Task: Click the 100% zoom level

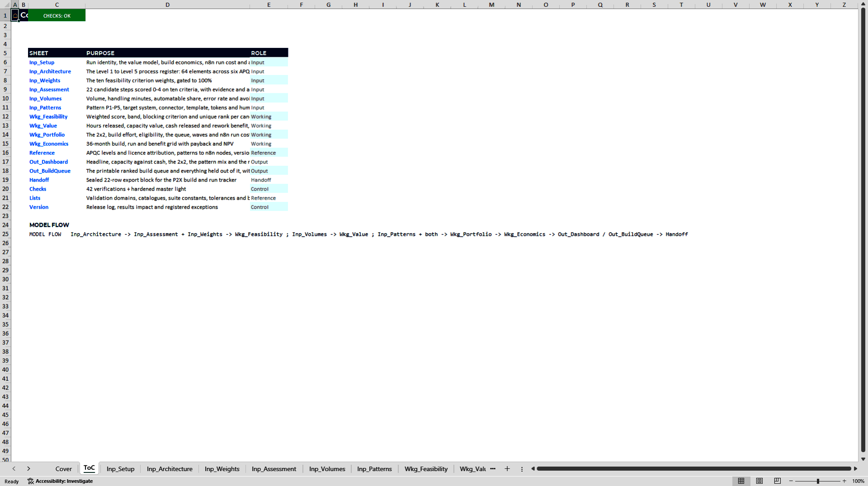Action: point(858,481)
